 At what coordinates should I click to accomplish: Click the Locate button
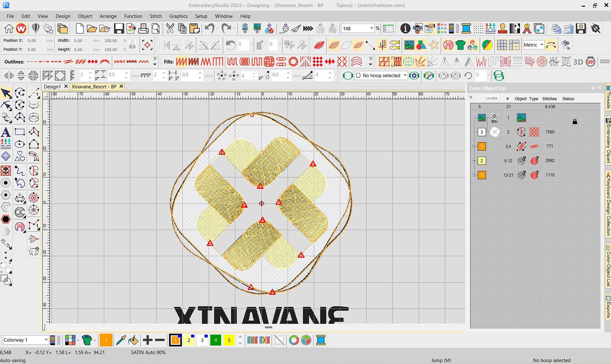491,98
